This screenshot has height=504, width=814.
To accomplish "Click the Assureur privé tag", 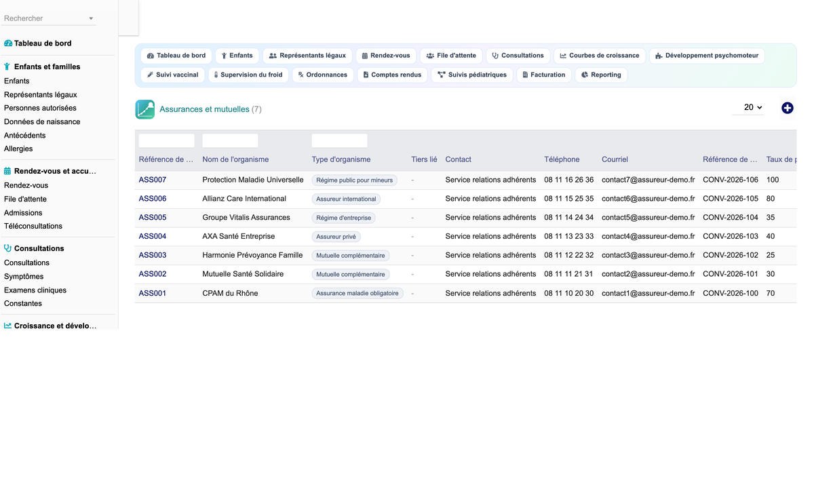I will tap(336, 237).
